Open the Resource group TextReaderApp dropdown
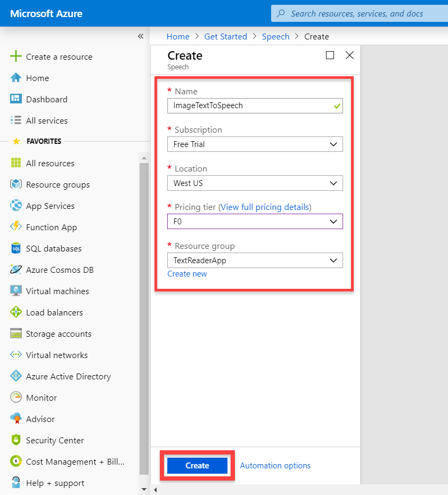Screen dimensions: 448x495 coord(255,261)
